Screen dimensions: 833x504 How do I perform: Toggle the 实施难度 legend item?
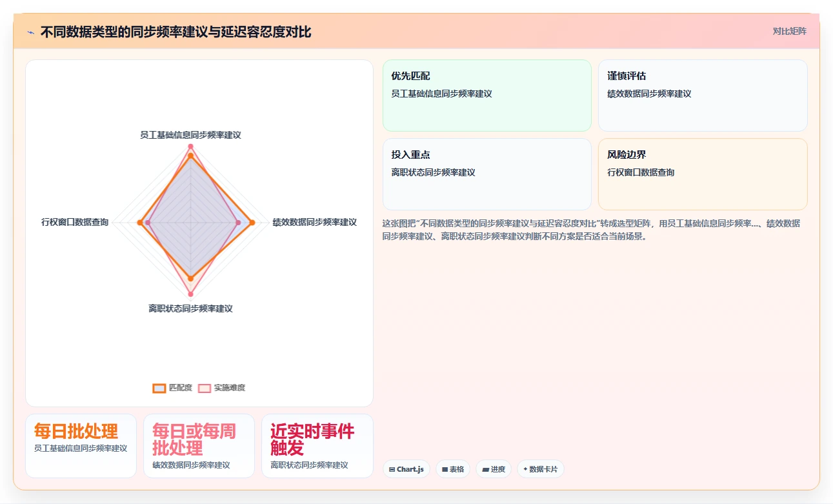[x=221, y=388]
